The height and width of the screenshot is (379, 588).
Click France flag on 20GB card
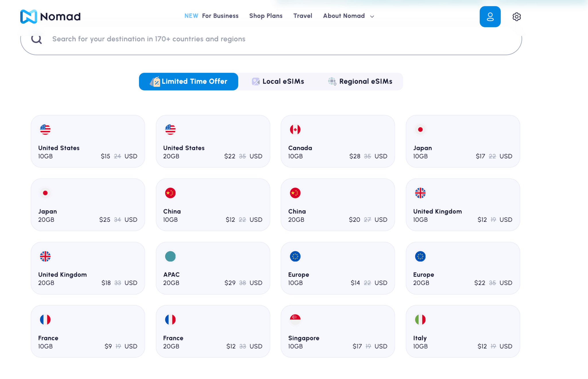(x=170, y=320)
